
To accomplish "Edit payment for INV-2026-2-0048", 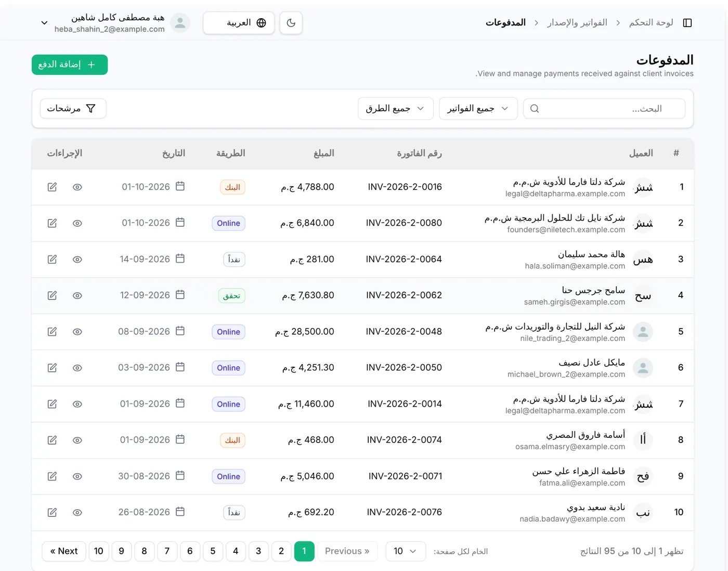I will (52, 332).
